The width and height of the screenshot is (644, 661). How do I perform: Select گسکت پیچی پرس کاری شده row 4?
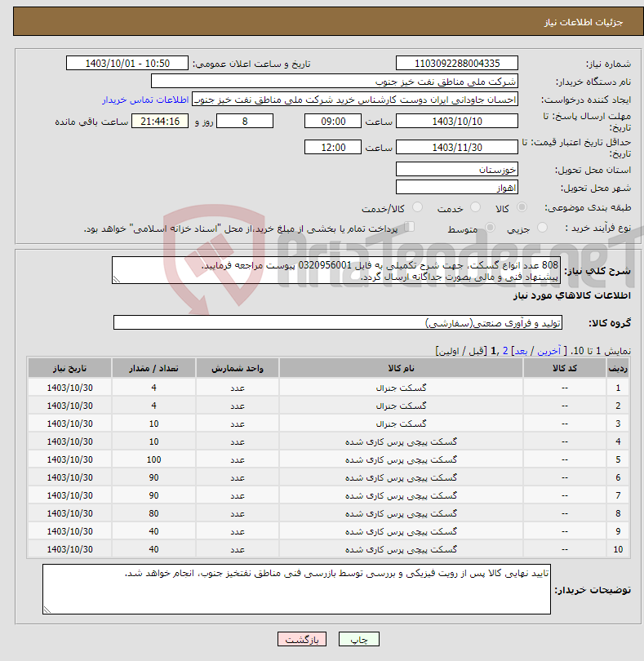[401, 441]
